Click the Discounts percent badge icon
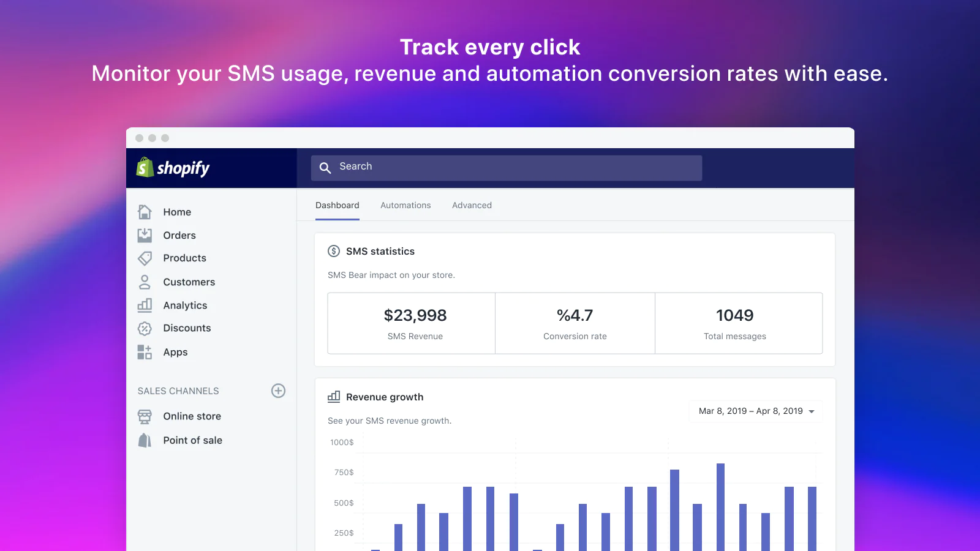The width and height of the screenshot is (980, 551). point(145,328)
